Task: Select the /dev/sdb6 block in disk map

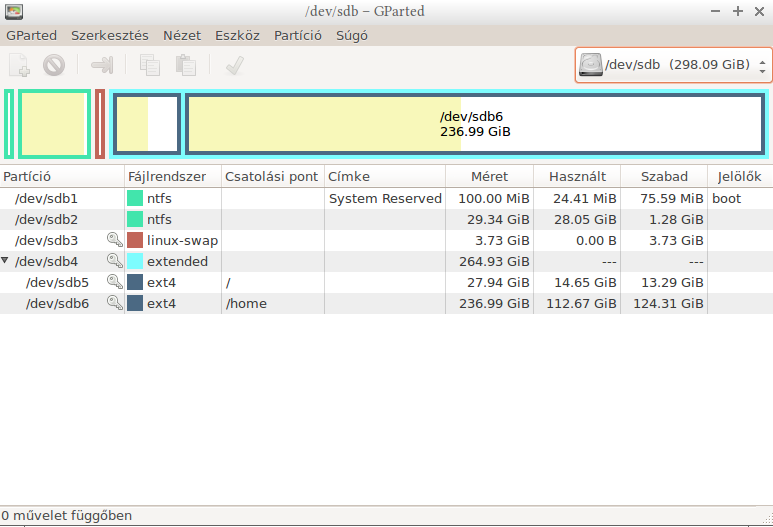Action: (475, 124)
